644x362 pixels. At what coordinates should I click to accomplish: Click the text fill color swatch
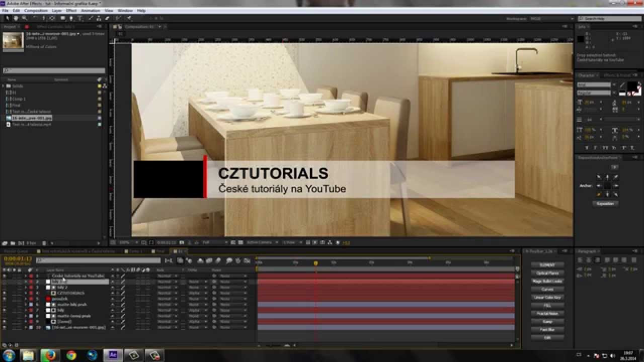click(x=631, y=86)
